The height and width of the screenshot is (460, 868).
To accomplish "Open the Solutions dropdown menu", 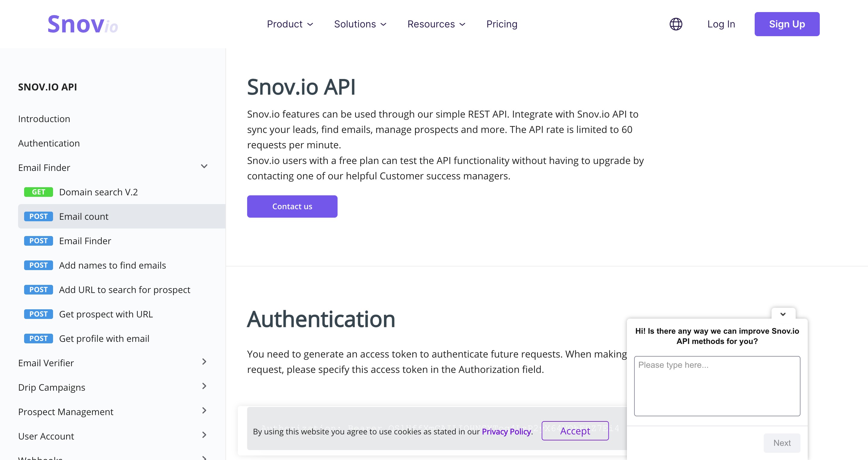I will [360, 24].
